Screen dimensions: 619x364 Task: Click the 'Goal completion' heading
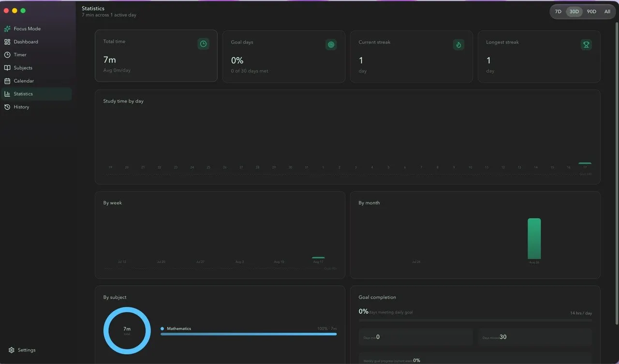pos(377,297)
